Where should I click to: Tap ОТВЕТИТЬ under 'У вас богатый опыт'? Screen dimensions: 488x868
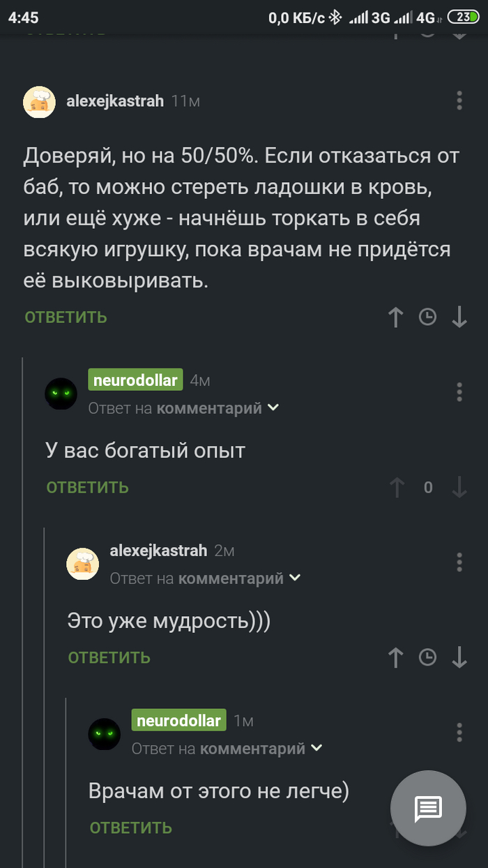coord(86,487)
